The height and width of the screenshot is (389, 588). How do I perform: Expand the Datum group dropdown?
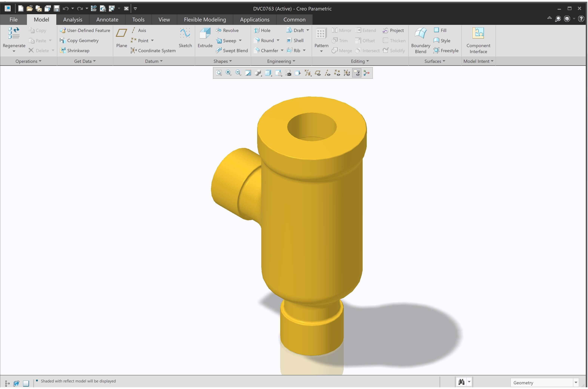pyautogui.click(x=154, y=61)
